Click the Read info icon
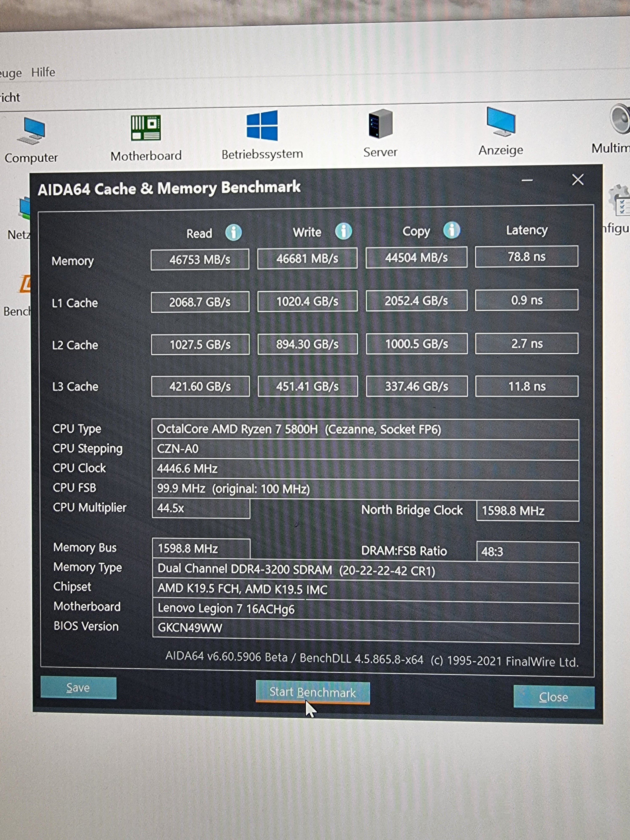 click(x=233, y=232)
